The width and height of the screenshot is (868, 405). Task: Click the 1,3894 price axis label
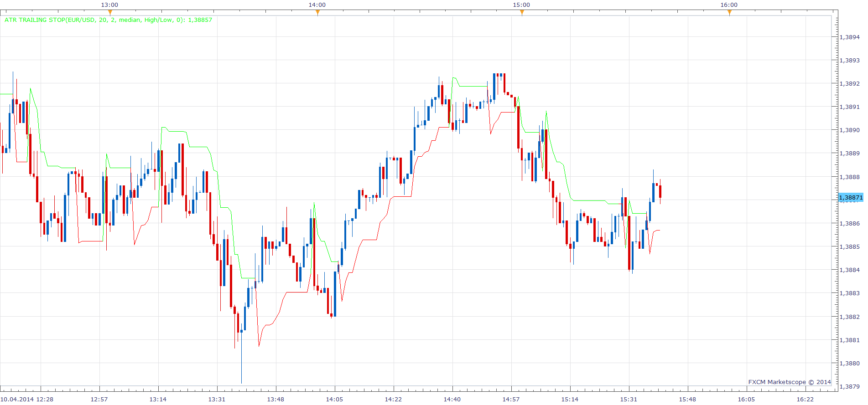[850, 37]
